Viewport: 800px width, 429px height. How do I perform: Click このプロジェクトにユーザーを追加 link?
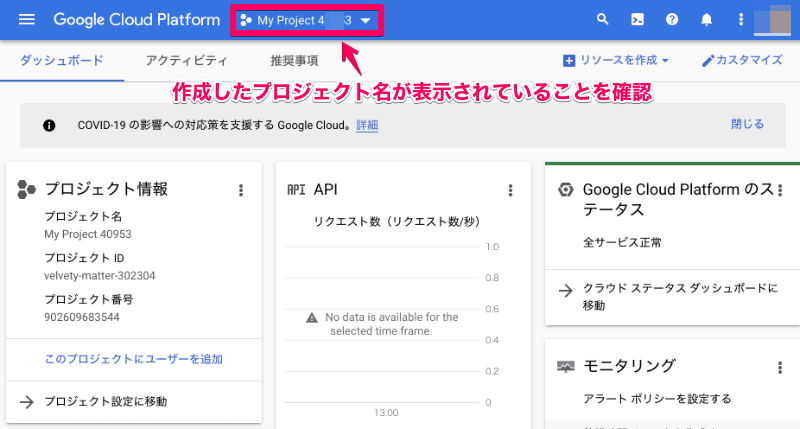click(133, 358)
